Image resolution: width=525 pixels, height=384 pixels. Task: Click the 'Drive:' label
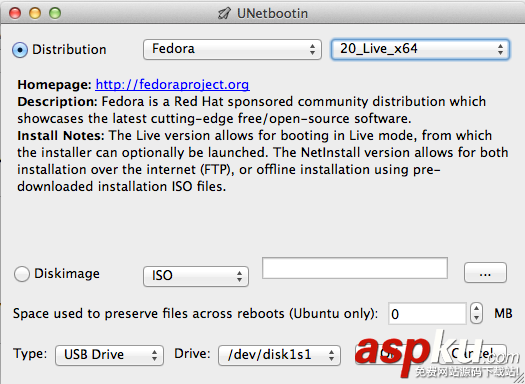point(192,354)
